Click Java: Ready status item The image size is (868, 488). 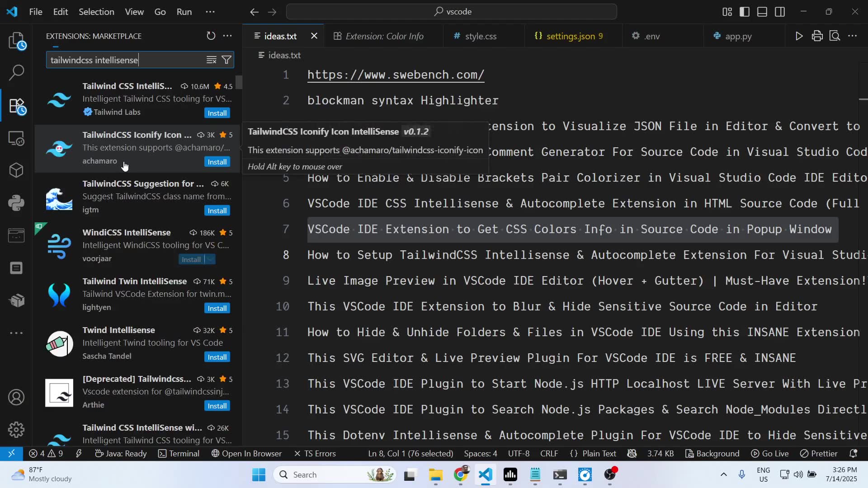click(121, 454)
